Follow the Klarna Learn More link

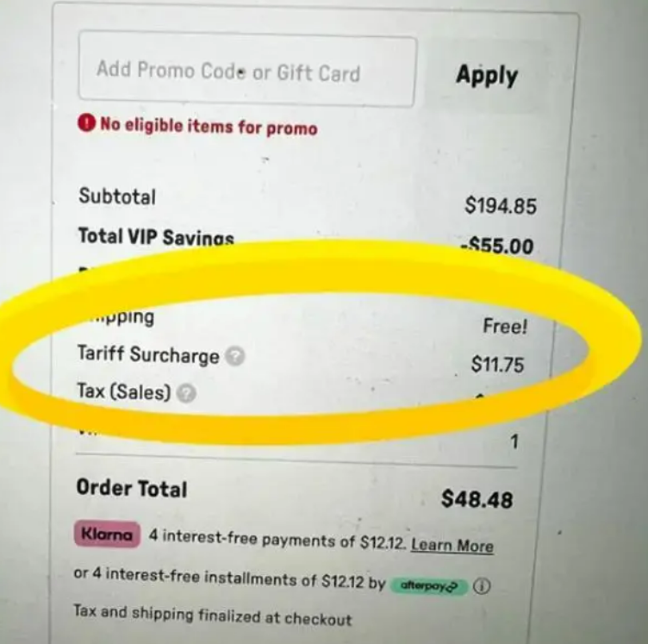click(x=452, y=546)
